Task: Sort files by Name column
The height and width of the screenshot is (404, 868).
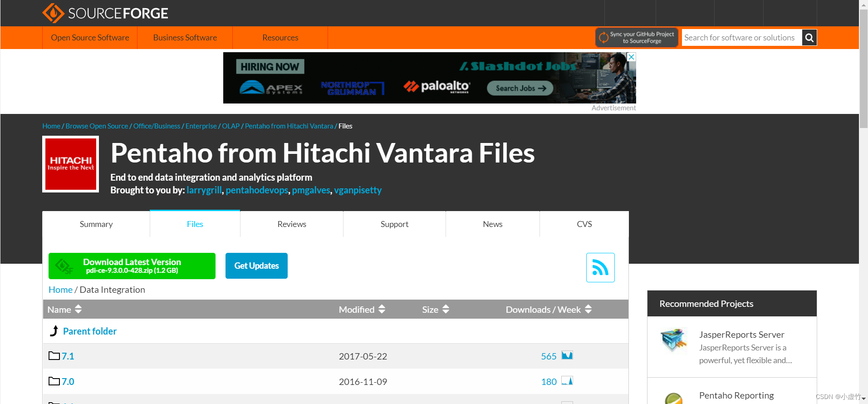Action: tap(64, 310)
